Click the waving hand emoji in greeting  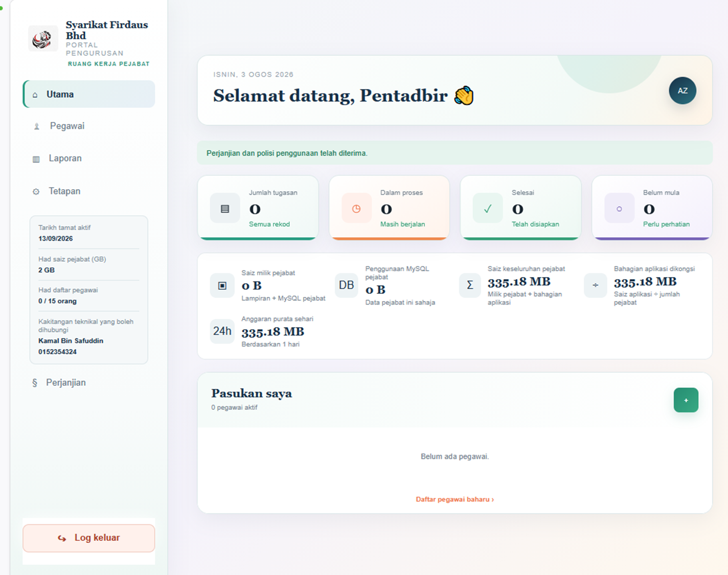point(464,96)
